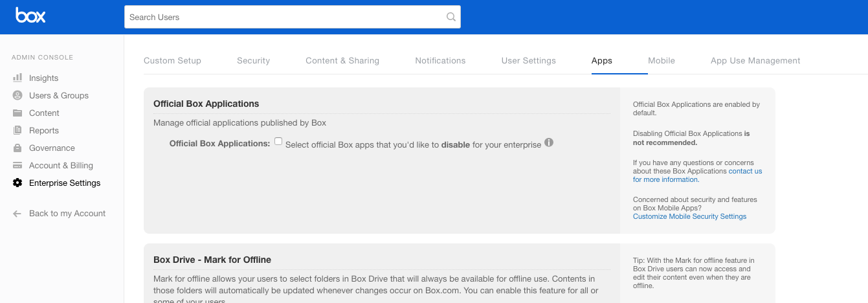Select Enterprise Settings in sidebar
Viewport: 868px width, 303px height.
[x=65, y=183]
